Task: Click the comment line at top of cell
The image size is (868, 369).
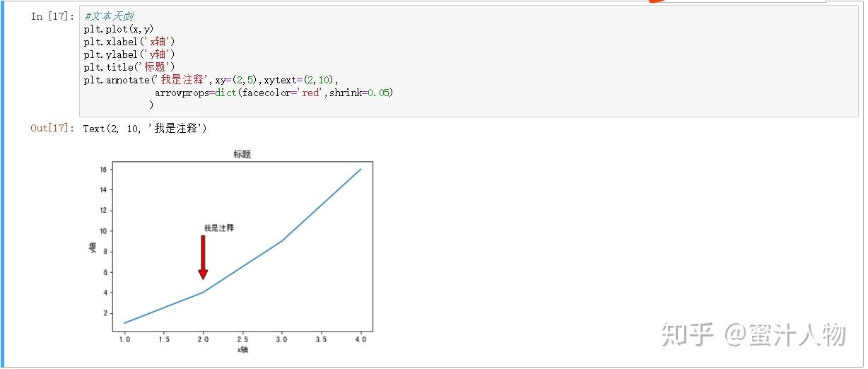Action: click(x=109, y=16)
